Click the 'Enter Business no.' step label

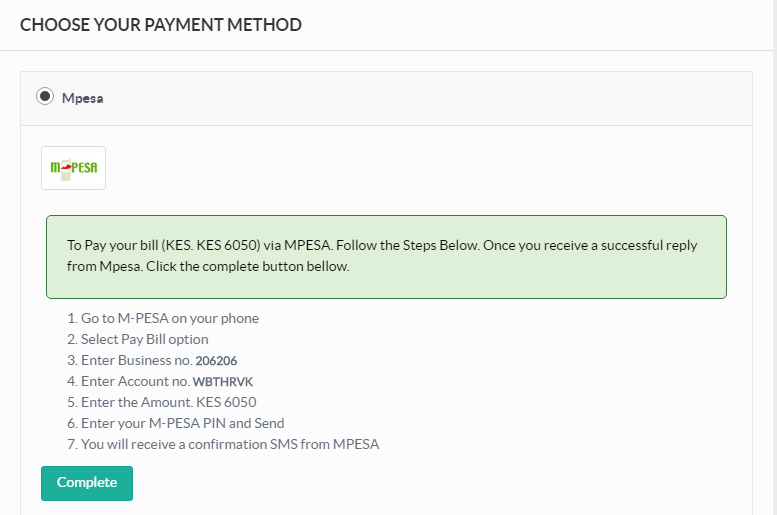pos(128,360)
